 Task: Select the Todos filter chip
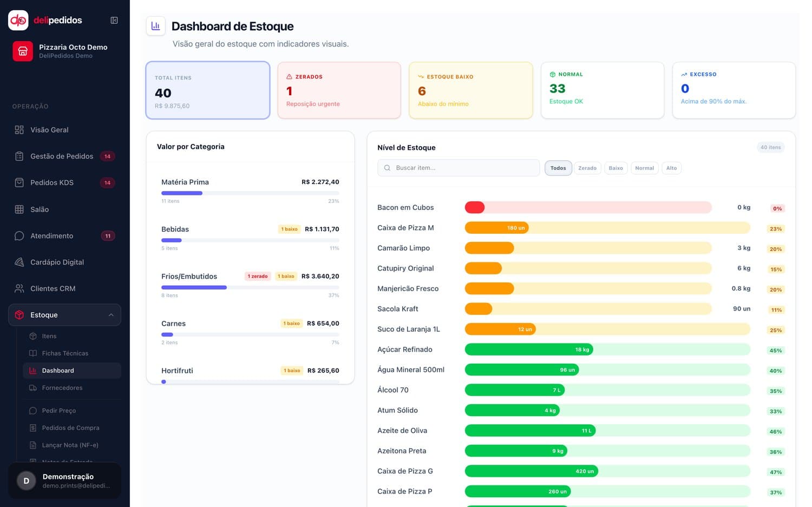click(x=558, y=168)
